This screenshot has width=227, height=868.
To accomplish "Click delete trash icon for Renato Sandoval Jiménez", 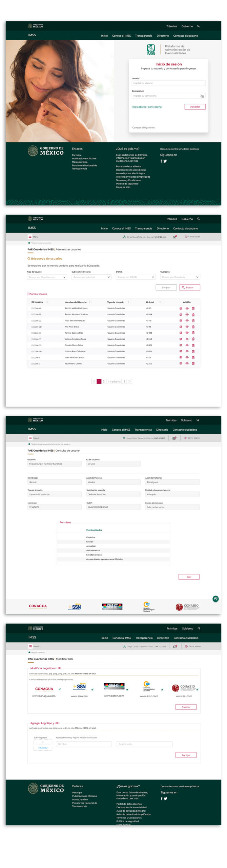I will tap(193, 315).
